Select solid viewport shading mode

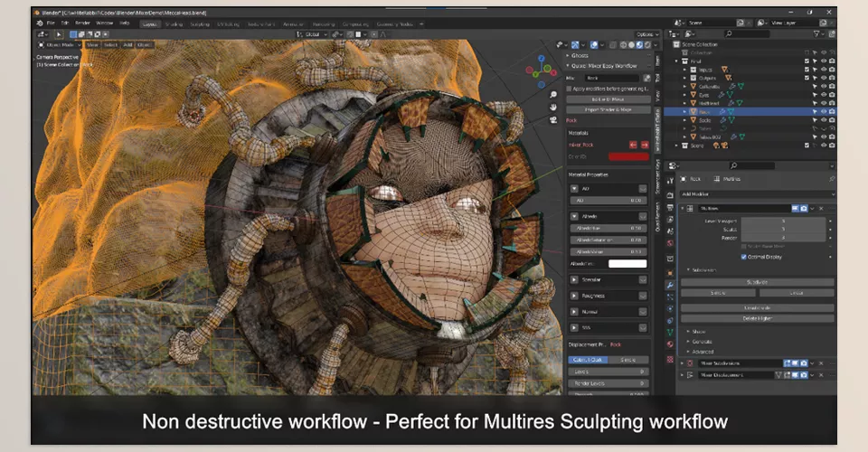click(631, 45)
